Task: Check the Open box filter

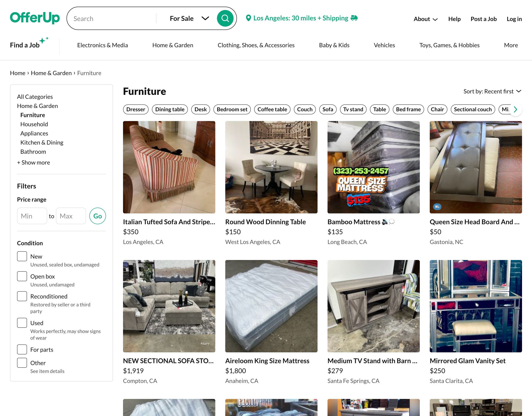Action: tap(22, 276)
